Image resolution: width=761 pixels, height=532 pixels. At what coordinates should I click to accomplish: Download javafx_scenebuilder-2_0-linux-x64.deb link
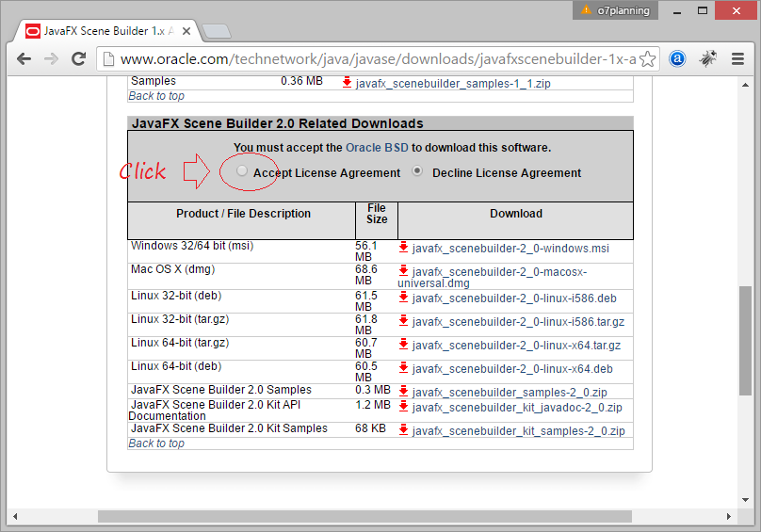point(512,369)
